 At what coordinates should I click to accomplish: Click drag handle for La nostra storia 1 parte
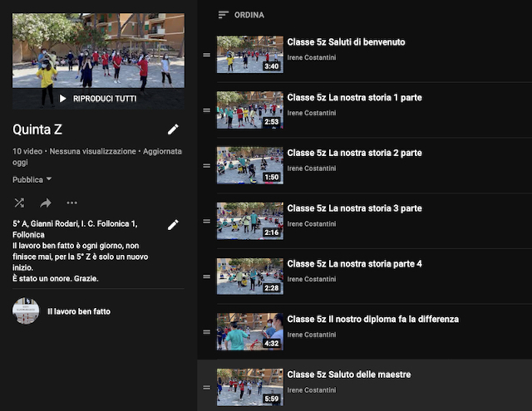coord(207,110)
